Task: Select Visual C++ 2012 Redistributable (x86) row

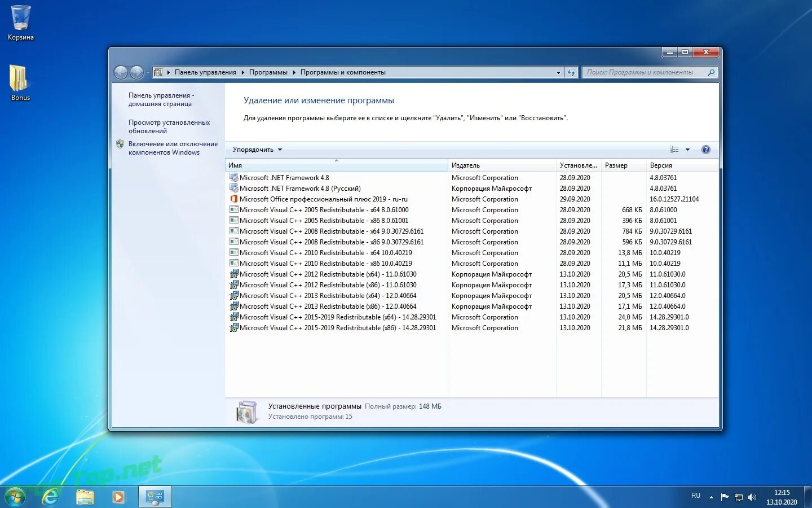Action: coord(471,285)
